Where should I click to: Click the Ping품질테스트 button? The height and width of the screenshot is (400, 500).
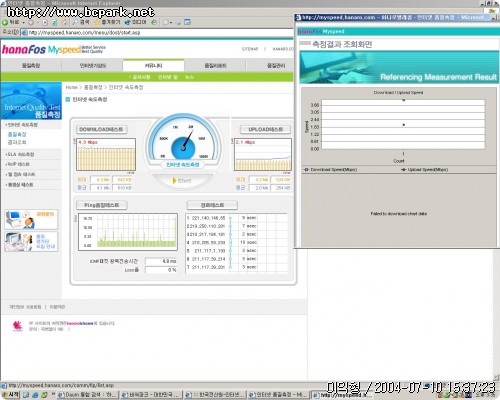102,205
